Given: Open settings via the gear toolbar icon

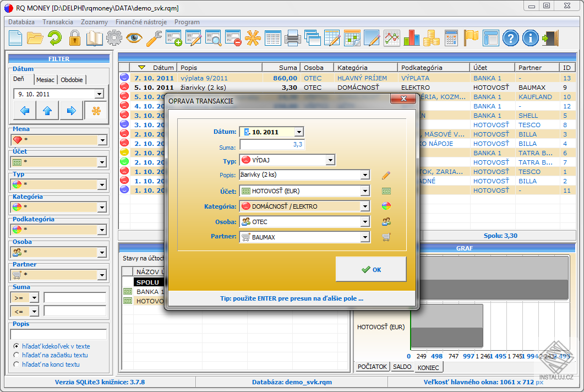Looking at the screenshot, I should coord(114,38).
